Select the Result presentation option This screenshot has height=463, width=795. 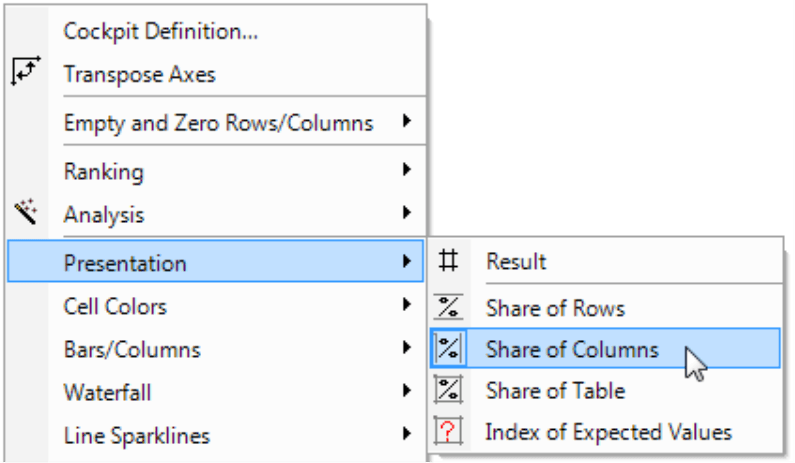tap(605, 261)
